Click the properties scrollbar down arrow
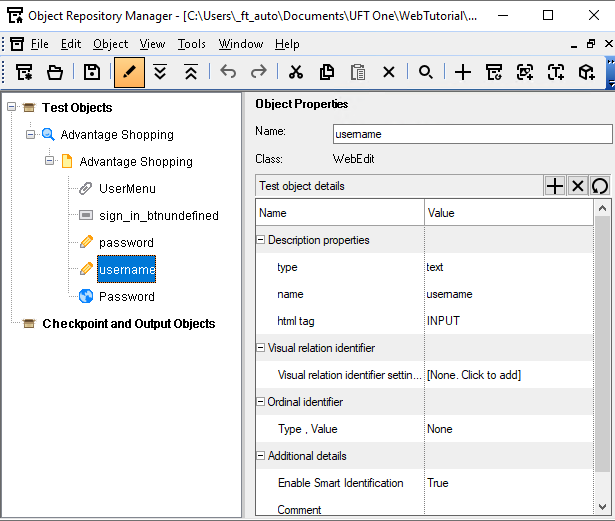Screen dimensions: 615x521 [x=602, y=506]
